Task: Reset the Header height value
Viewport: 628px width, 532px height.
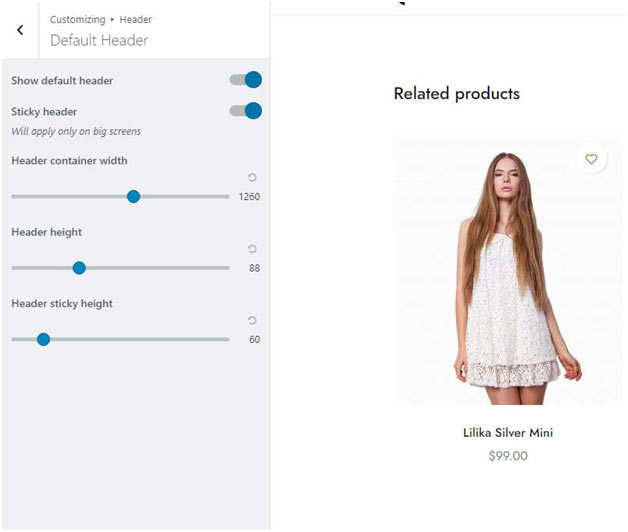Action: (252, 249)
